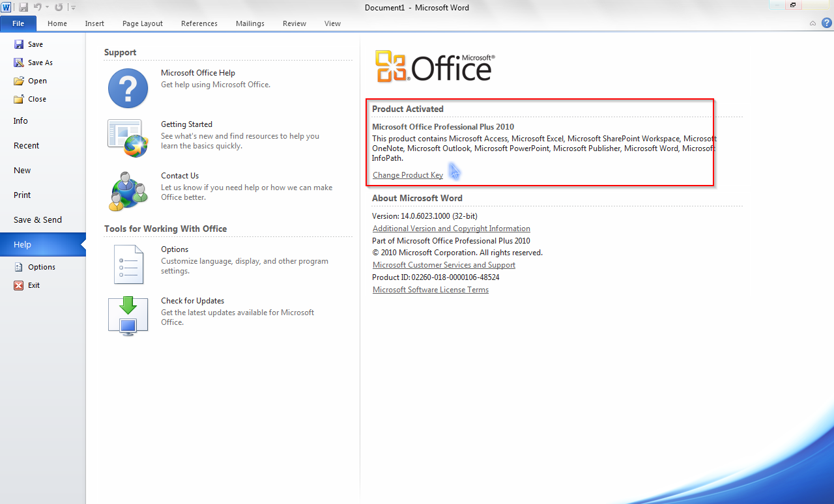Open the Undo history dropdown arrow
Viewport: 834px width, 504px height.
[x=47, y=7]
